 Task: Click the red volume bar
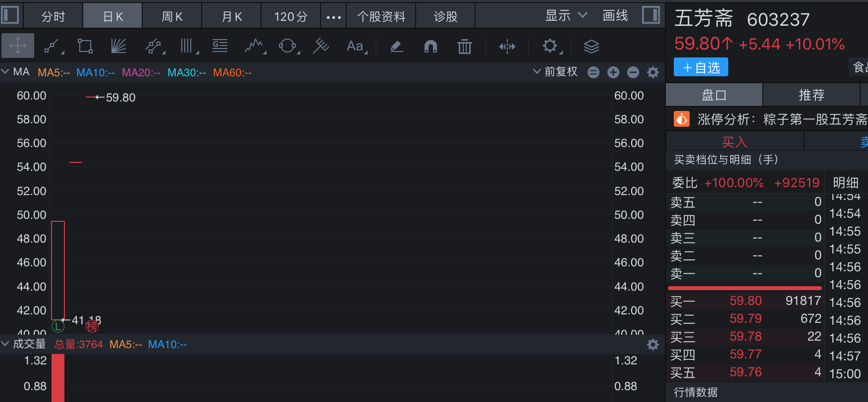click(58, 378)
